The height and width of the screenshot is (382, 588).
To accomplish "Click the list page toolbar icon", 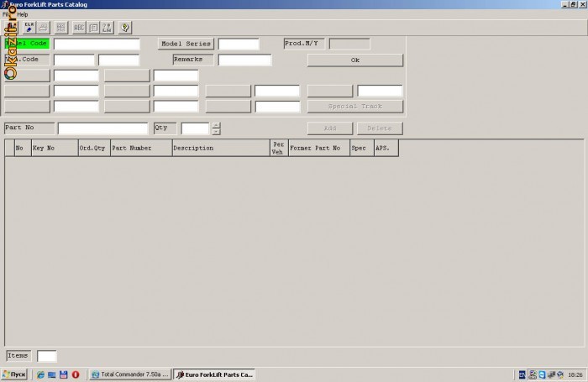I will [x=93, y=28].
